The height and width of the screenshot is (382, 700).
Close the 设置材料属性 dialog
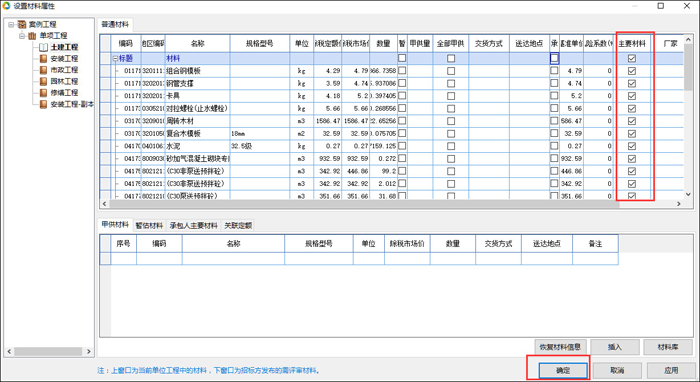point(687,6)
